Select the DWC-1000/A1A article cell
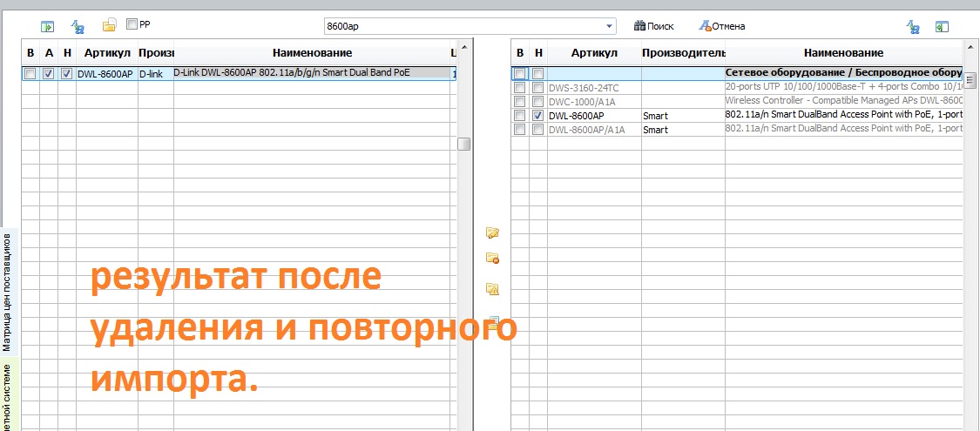The height and width of the screenshot is (431, 980). pos(594,101)
